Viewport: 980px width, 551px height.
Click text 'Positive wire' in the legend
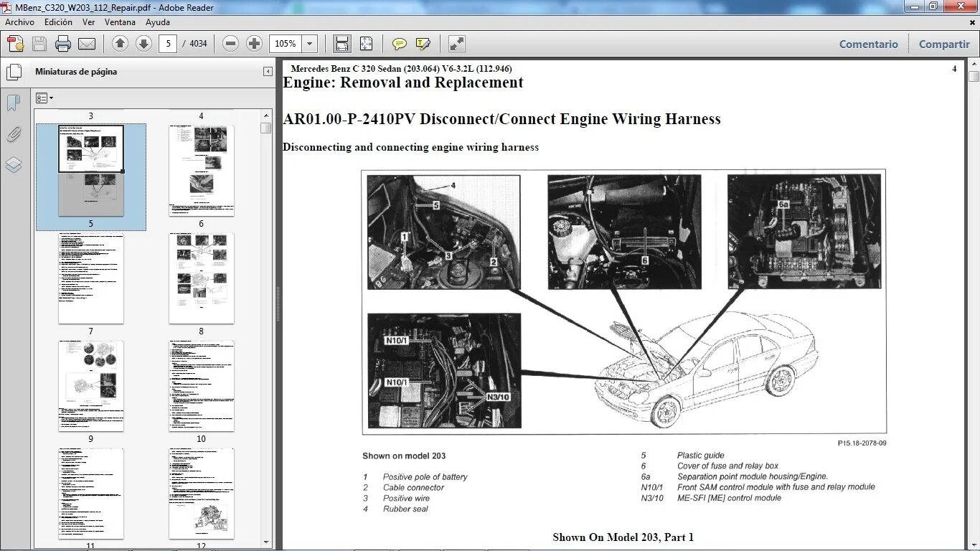pyautogui.click(x=406, y=499)
